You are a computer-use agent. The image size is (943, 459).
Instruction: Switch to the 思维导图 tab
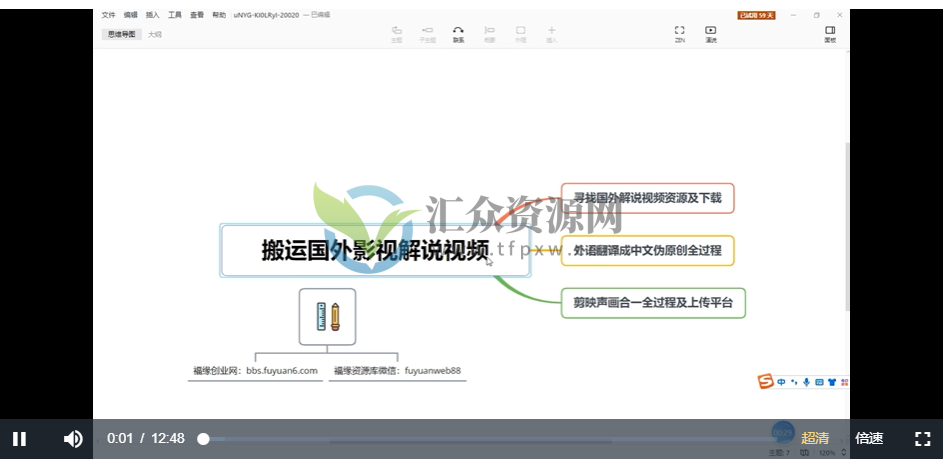pos(121,34)
